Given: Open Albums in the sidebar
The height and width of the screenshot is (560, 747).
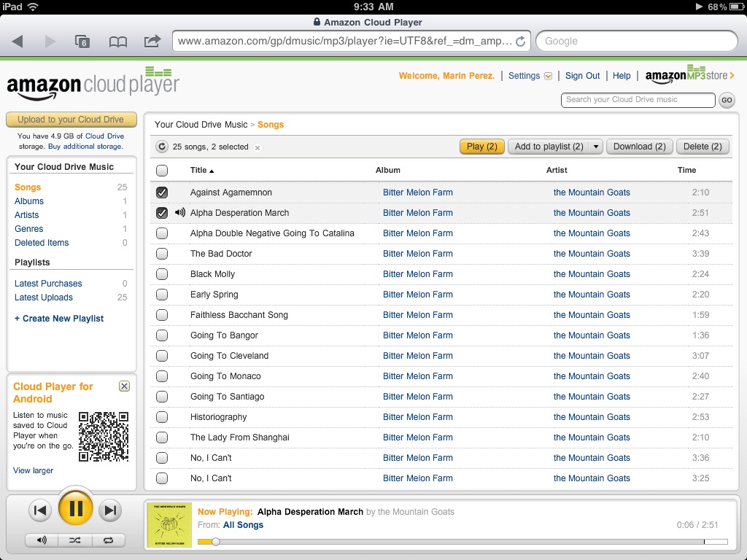Looking at the screenshot, I should [28, 201].
